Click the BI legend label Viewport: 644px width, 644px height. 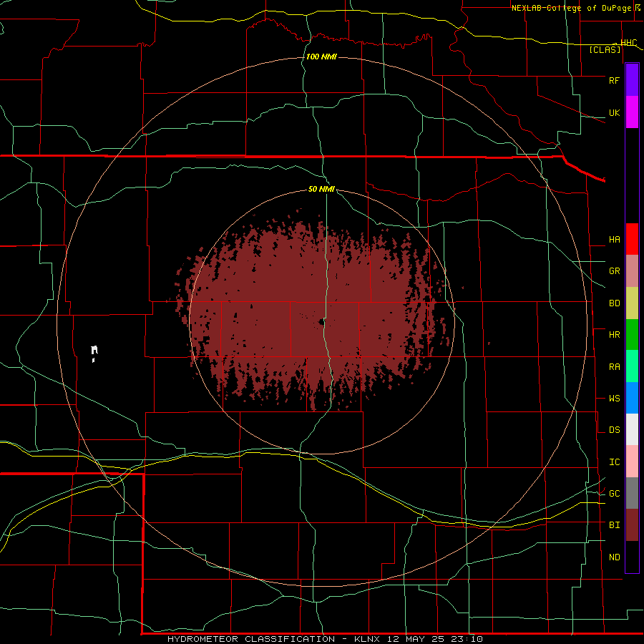pyautogui.click(x=614, y=525)
